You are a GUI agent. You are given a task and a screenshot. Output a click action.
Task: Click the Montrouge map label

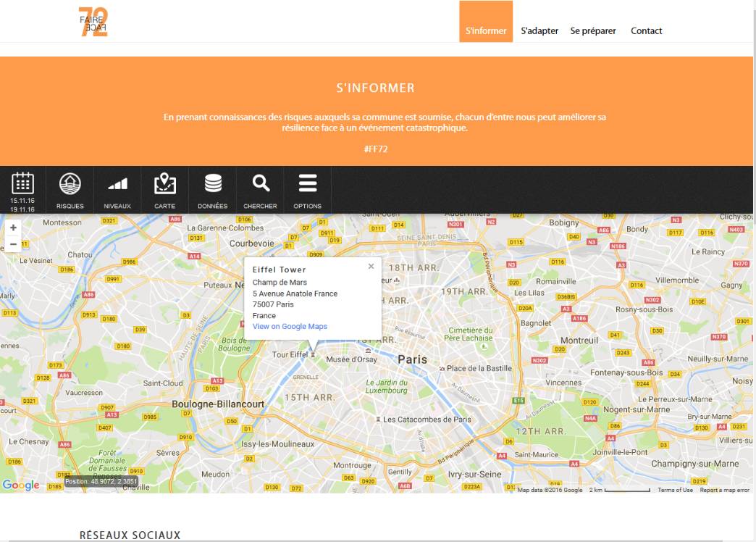coord(352,465)
